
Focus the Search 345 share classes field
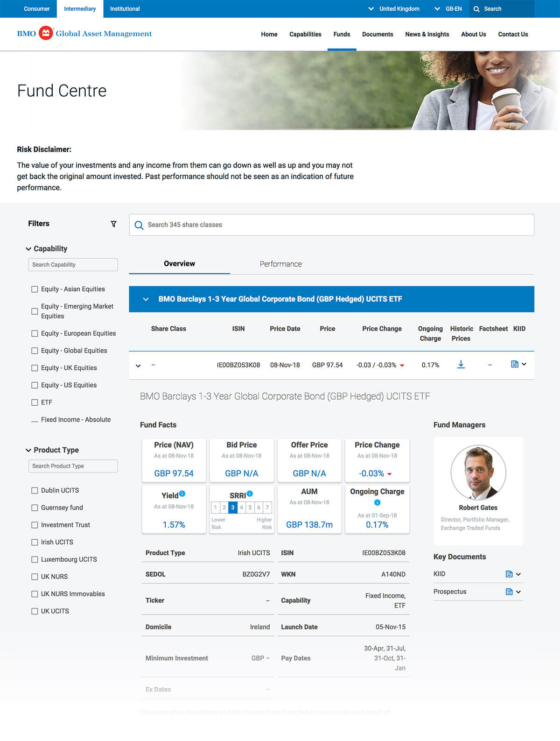coord(332,225)
